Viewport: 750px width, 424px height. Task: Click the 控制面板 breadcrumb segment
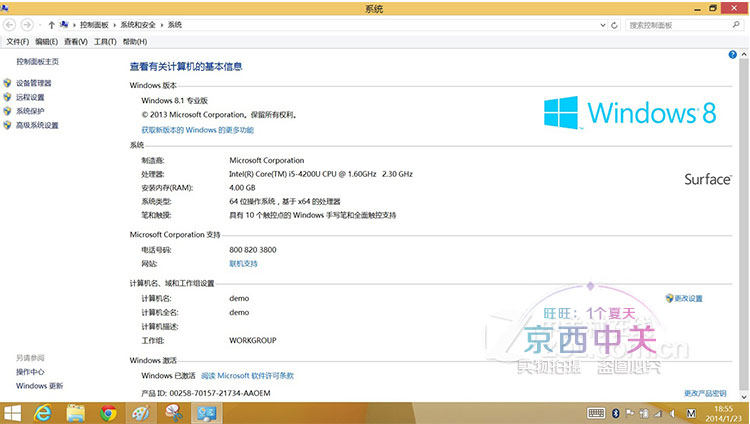[x=94, y=25]
